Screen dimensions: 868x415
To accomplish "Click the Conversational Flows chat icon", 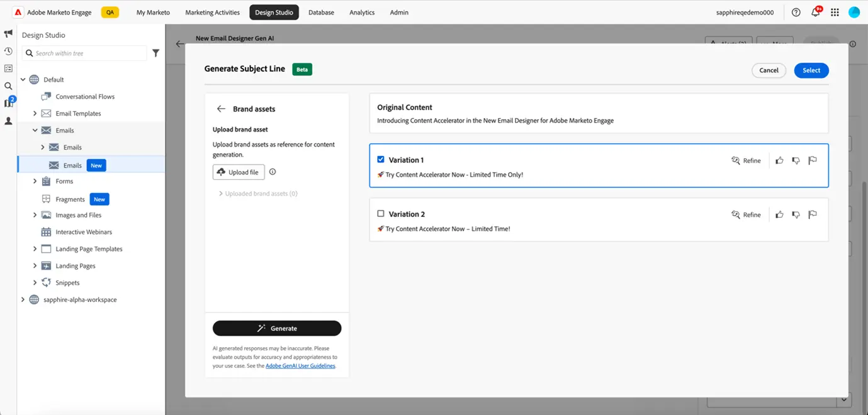I will [x=46, y=96].
